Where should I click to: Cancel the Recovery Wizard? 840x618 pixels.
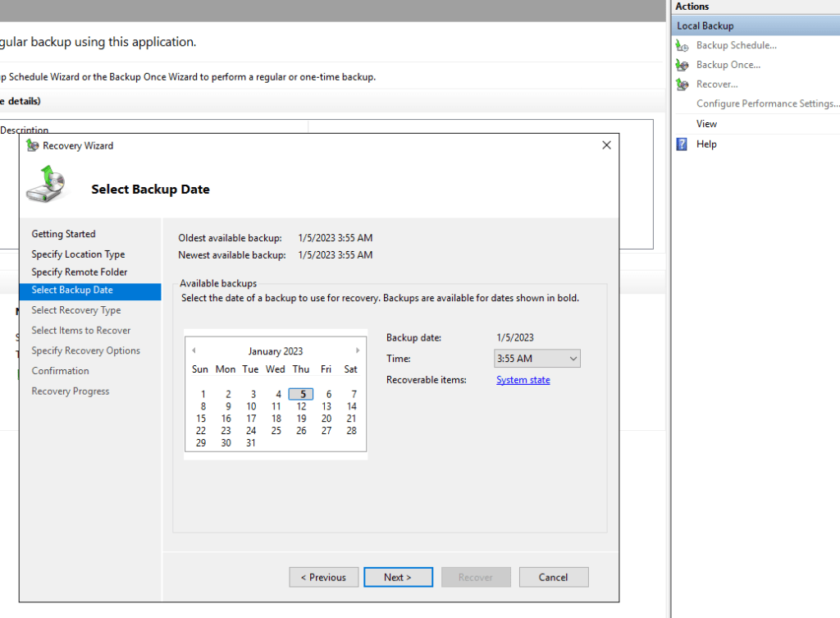coord(554,577)
